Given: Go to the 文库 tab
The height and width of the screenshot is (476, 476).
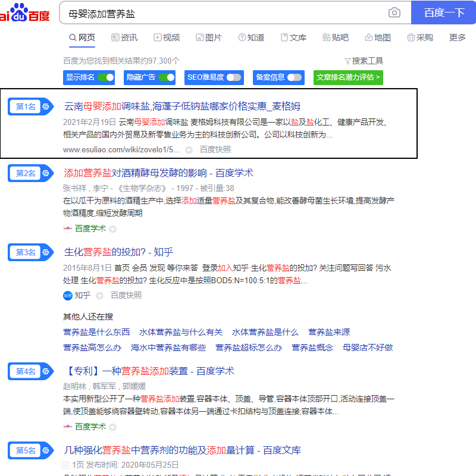Looking at the screenshot, I should coord(293,37).
